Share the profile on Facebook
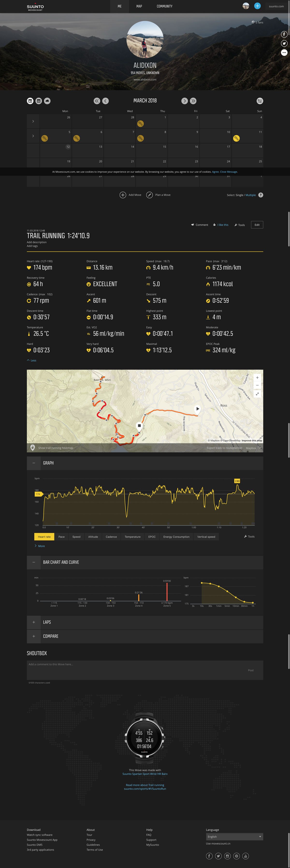 click(x=284, y=34)
